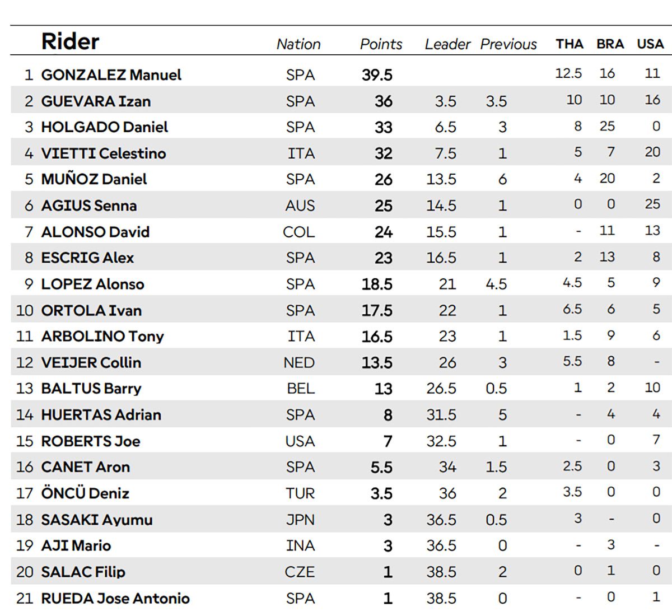
Task: Click GONZALEZ Manuel's 39.5 points value
Action: click(x=377, y=75)
